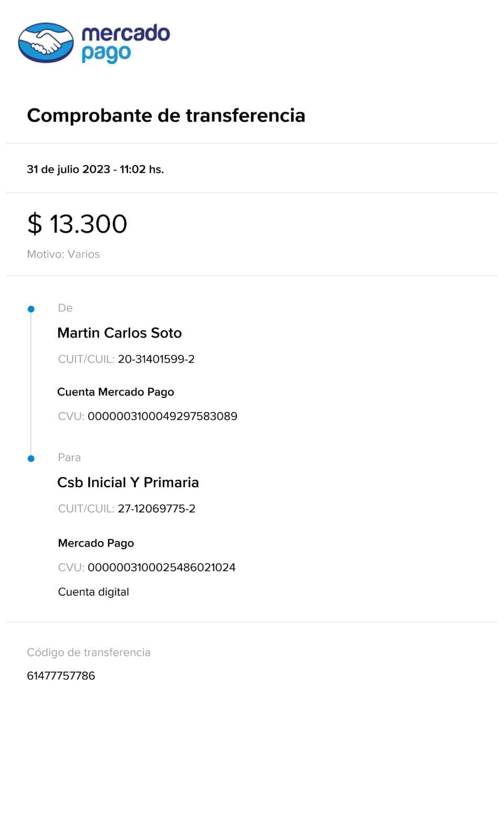The height and width of the screenshot is (840, 504).
Task: Select the recipient CUIT/CUIL 27-12069775-2
Action: (x=156, y=509)
